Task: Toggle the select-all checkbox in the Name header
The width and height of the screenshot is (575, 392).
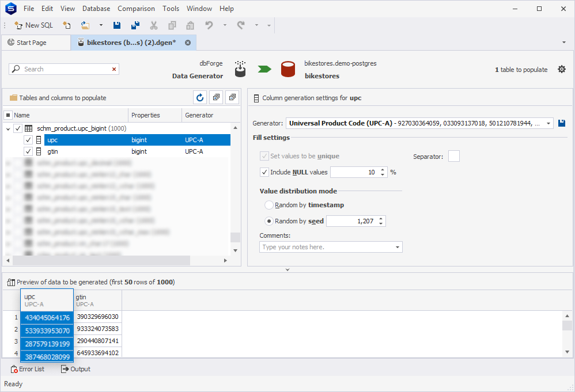Action: (x=8, y=115)
